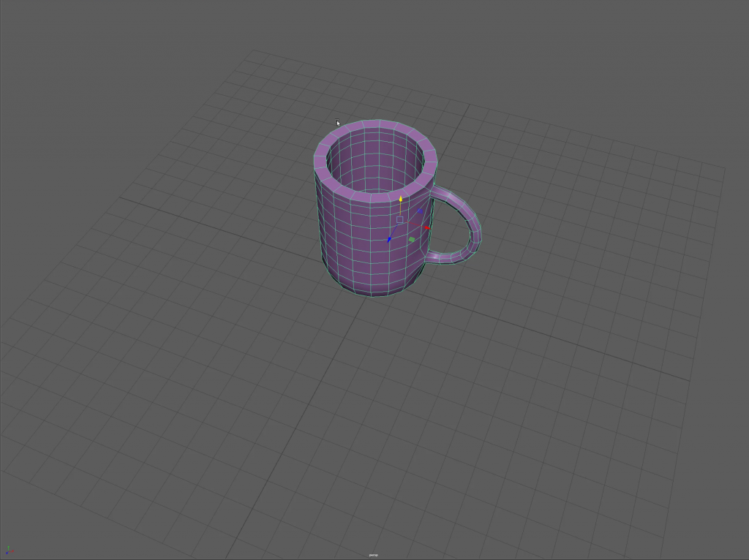
Task: Click the topmost far corner of the grid
Action: [x=252, y=50]
